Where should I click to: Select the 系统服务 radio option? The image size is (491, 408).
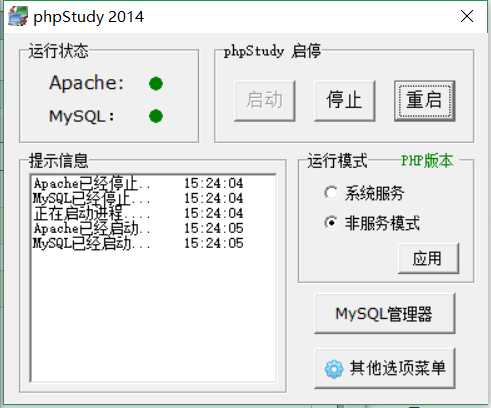point(364,193)
